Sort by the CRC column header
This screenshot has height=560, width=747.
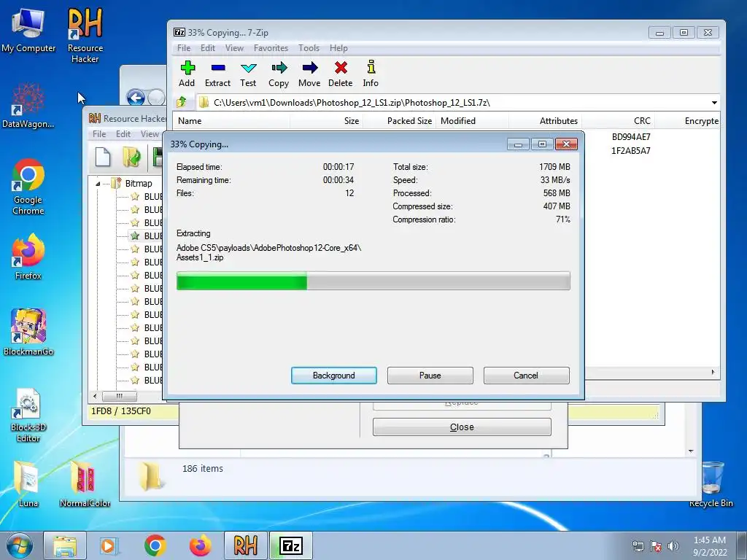(619, 121)
